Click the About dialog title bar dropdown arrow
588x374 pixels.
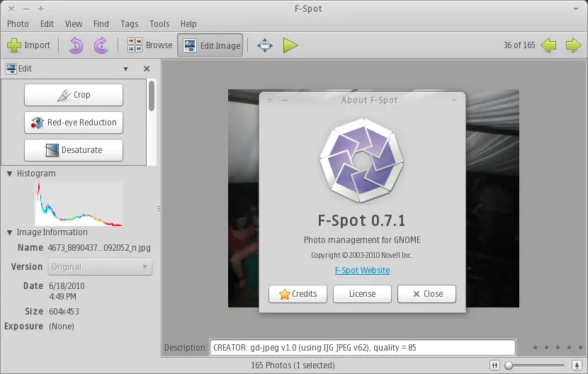tap(453, 100)
